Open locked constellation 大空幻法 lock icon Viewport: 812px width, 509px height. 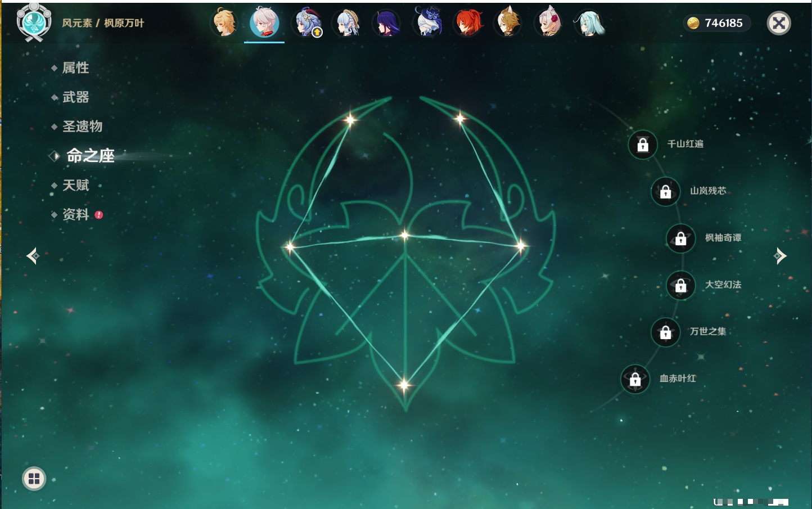tap(681, 286)
